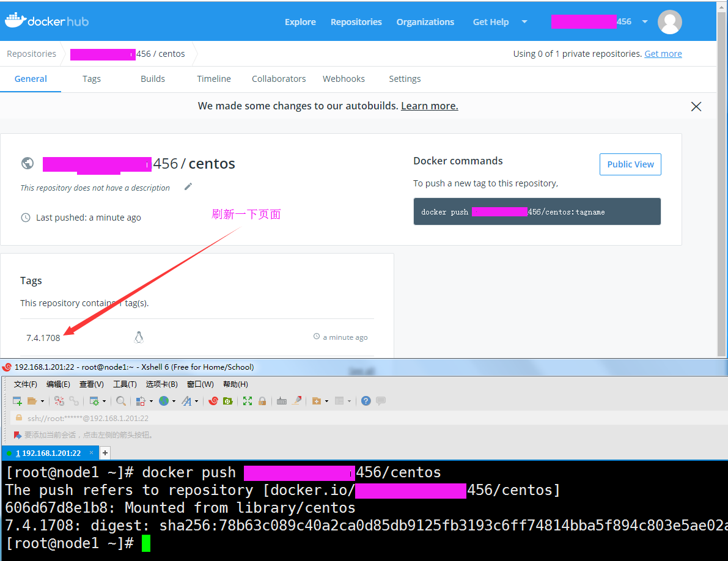Click the pencil icon to edit description
Image resolution: width=728 pixels, height=561 pixels.
(188, 186)
